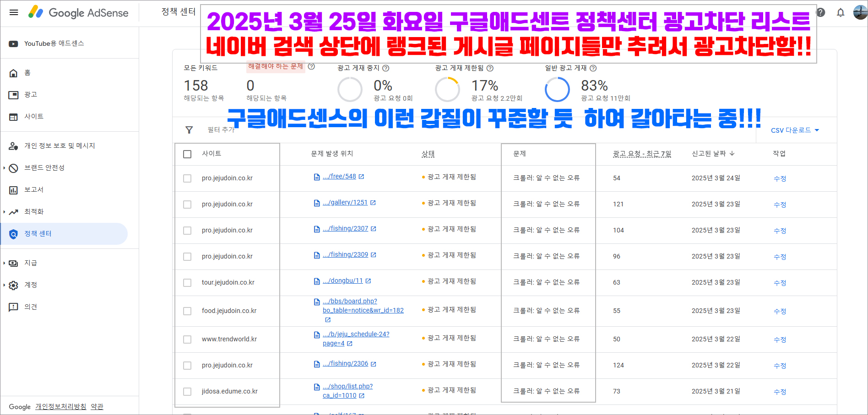Check the row with .../gallery/1251
The image size is (868, 415).
point(187,205)
